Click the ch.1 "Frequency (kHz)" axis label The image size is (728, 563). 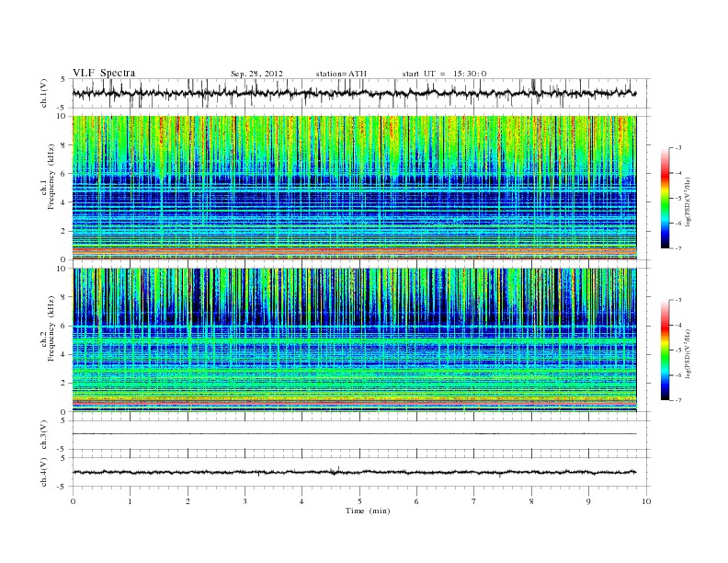click(x=51, y=177)
